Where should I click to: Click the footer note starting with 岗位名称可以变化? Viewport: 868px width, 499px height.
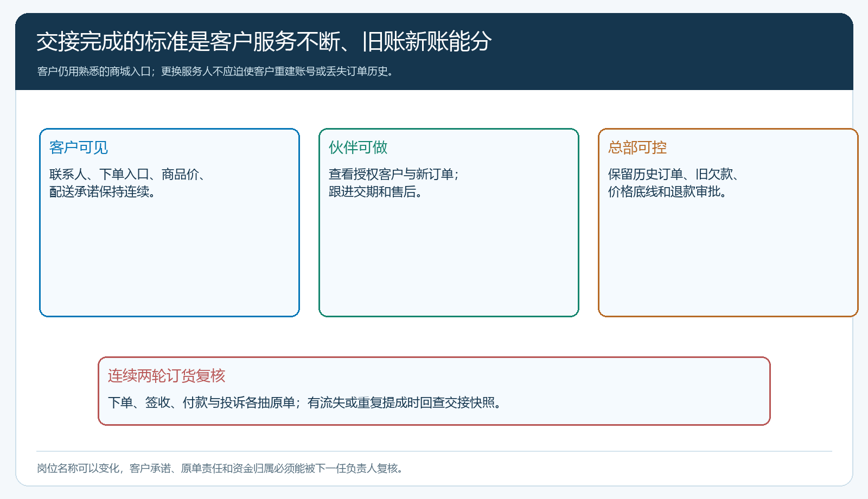pyautogui.click(x=220, y=468)
